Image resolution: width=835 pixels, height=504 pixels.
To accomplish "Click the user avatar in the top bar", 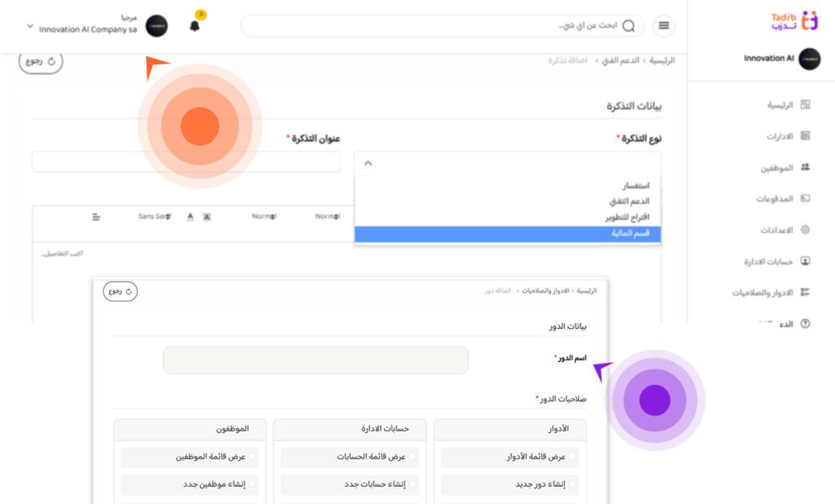I will click(x=157, y=26).
